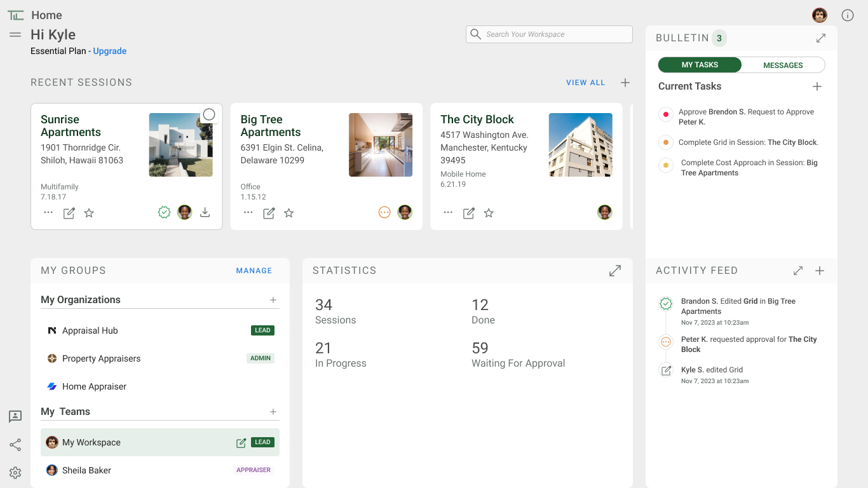
Task: Edit the Big Tree Apartments session
Action: pyautogui.click(x=269, y=213)
